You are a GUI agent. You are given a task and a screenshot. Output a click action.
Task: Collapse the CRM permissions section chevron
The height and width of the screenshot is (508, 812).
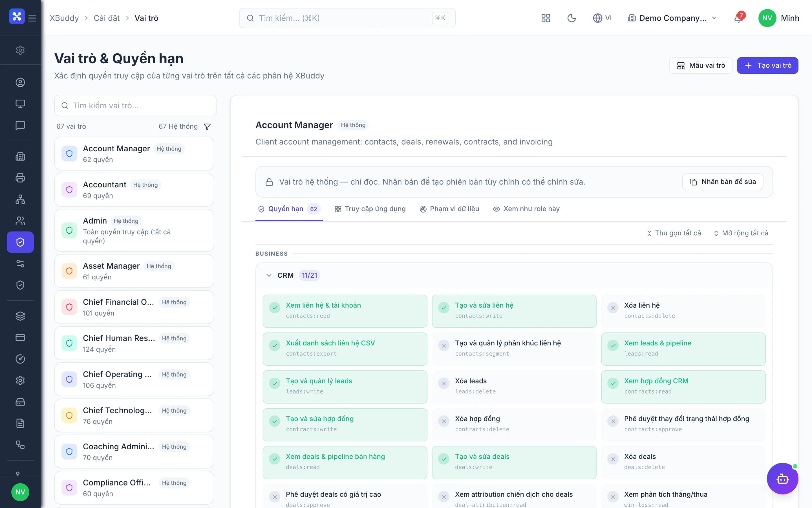269,275
